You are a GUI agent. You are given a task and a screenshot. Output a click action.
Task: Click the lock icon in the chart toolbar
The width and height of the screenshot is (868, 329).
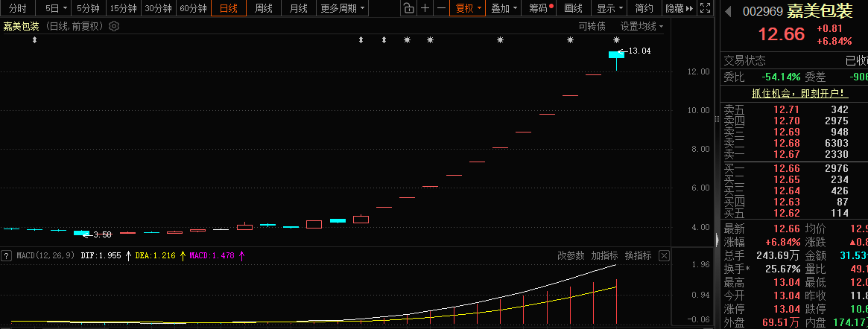click(409, 9)
